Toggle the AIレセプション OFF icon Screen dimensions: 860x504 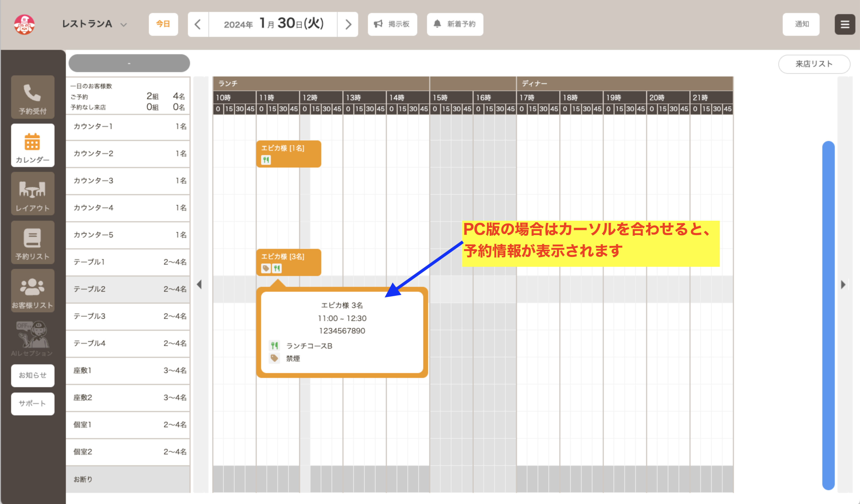[33, 339]
